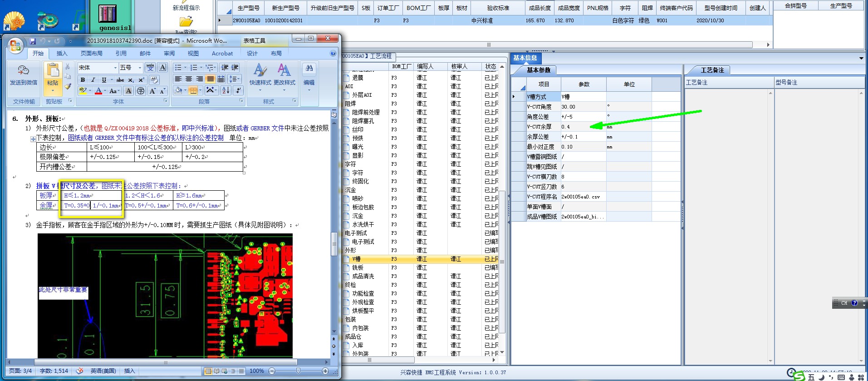The image size is (868, 381).
Task: Toggle Bold formatting
Action: (83, 79)
